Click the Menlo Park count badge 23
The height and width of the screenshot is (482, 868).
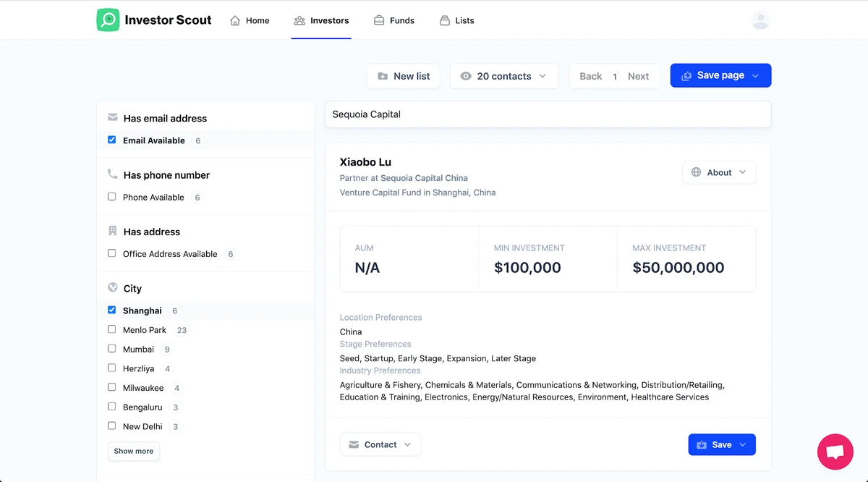tap(182, 330)
